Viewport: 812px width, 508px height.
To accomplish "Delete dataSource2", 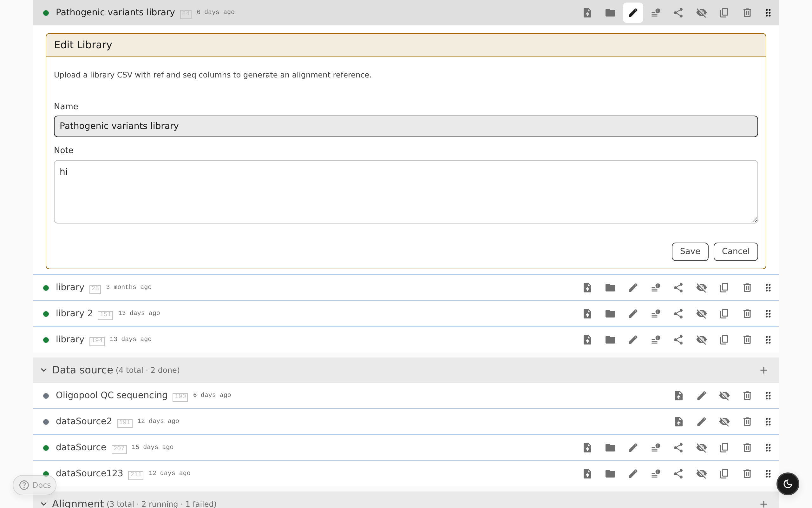I will [x=747, y=422].
